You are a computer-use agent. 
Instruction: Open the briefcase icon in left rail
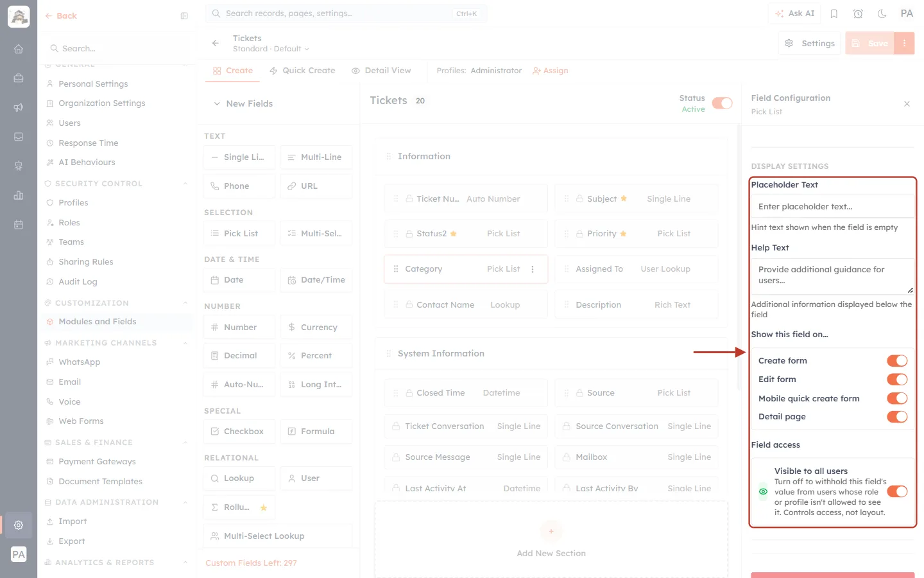tap(19, 78)
